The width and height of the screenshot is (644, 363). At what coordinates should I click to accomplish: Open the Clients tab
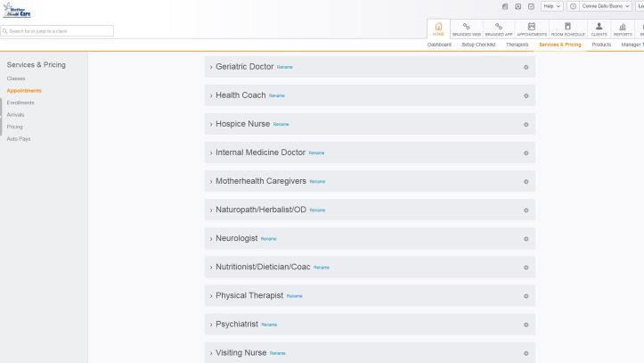coord(599,29)
